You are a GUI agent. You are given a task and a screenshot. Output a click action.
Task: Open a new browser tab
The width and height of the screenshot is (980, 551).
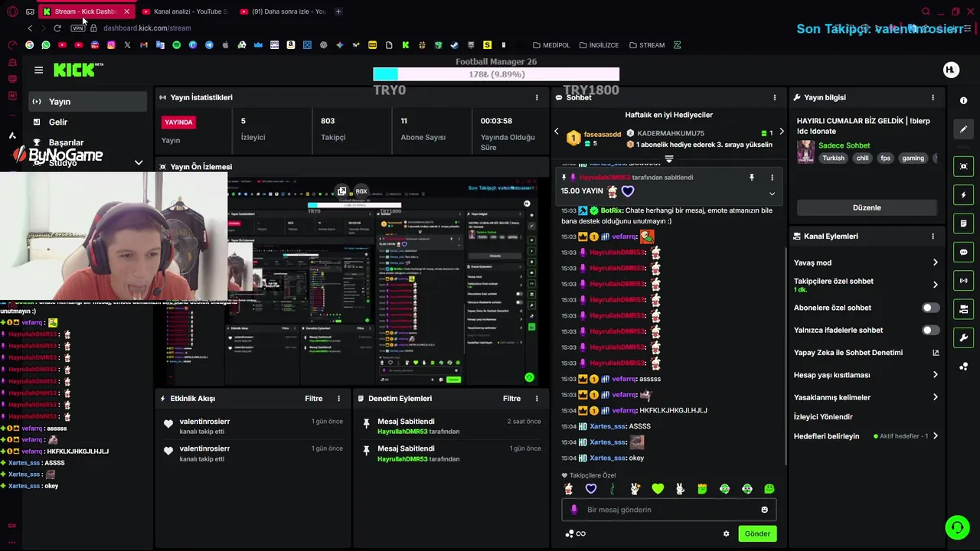point(338,11)
